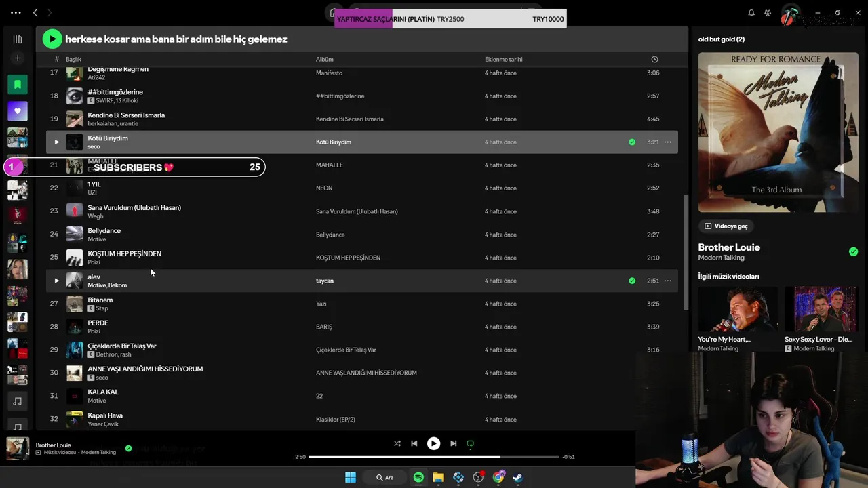Collapse the Your Library sidebar icon
The image size is (868, 488).
18,39
